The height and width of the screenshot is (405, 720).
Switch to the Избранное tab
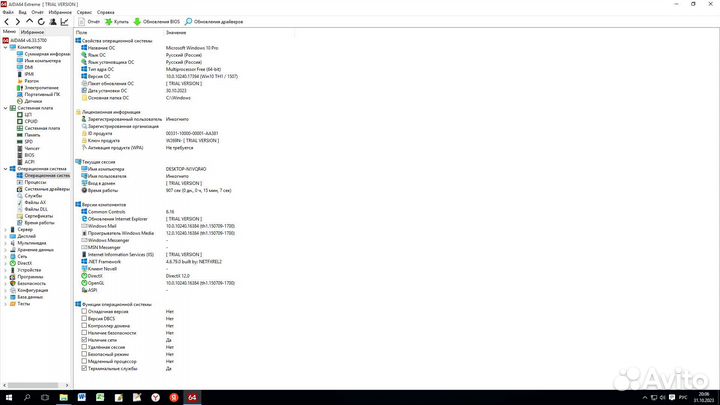pos(30,33)
